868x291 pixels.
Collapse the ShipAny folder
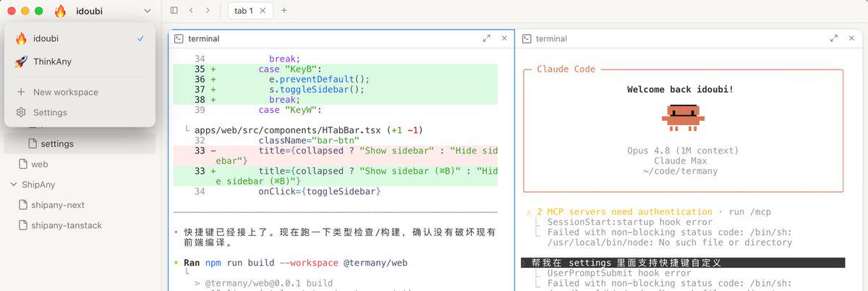[x=14, y=185]
